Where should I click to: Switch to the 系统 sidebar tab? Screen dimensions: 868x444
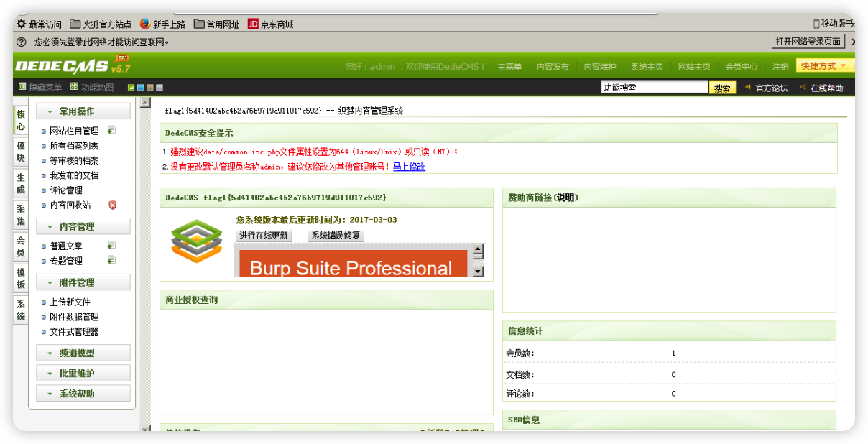click(x=21, y=310)
